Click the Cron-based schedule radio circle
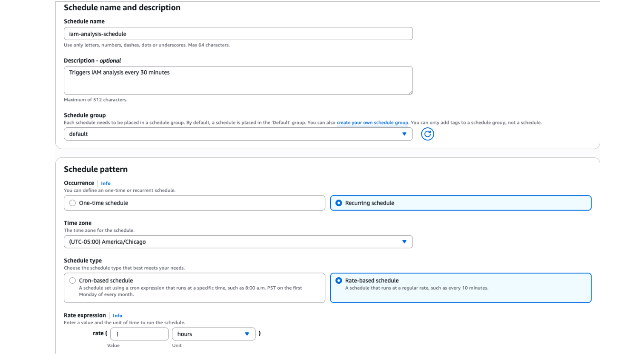644x354 pixels. (x=72, y=281)
